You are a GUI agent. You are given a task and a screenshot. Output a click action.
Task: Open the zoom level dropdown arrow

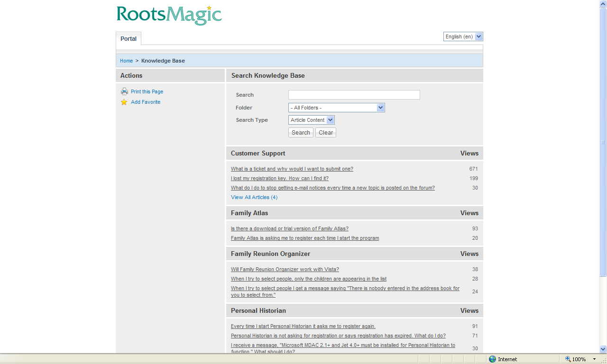[x=594, y=359]
